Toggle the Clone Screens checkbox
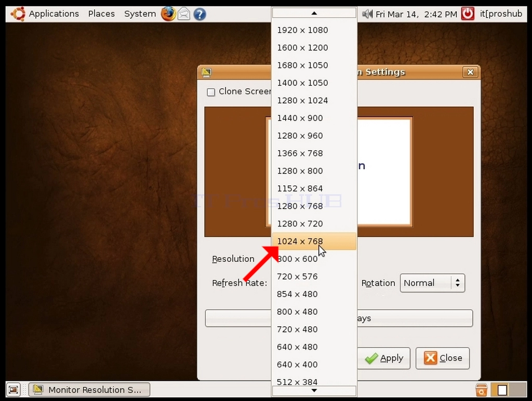Viewport: 532px width, 401px height. click(211, 92)
